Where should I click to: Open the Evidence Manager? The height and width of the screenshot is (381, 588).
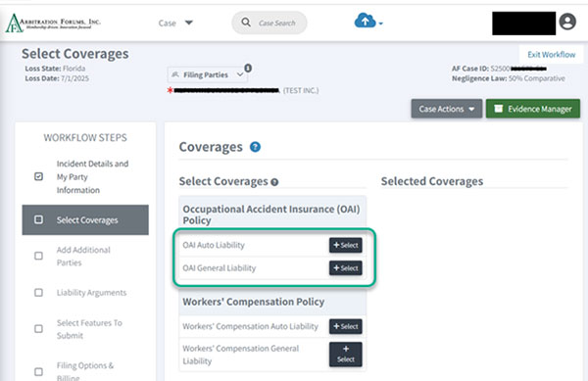tap(533, 109)
